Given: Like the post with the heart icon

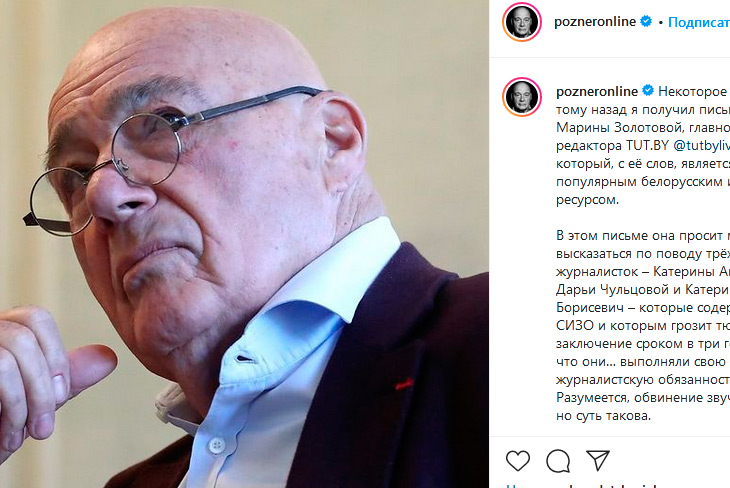Looking at the screenshot, I should pos(518,461).
